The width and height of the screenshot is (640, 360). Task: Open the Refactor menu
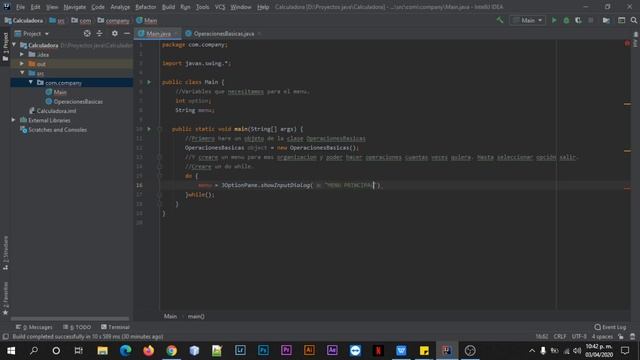pos(146,7)
